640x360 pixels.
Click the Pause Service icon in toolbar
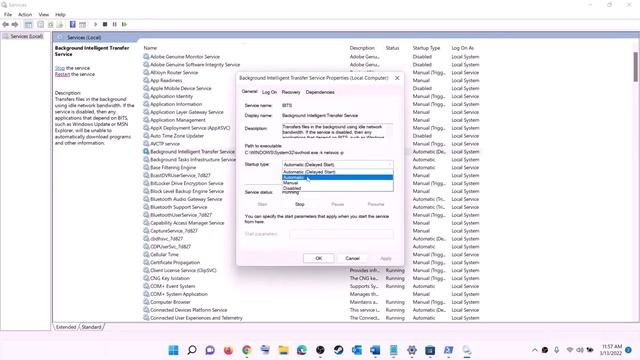point(115,24)
